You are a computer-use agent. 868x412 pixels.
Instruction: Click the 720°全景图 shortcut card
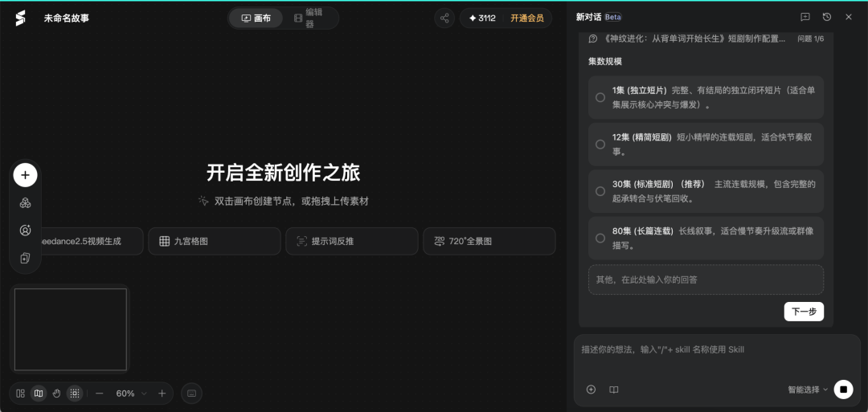click(x=489, y=241)
